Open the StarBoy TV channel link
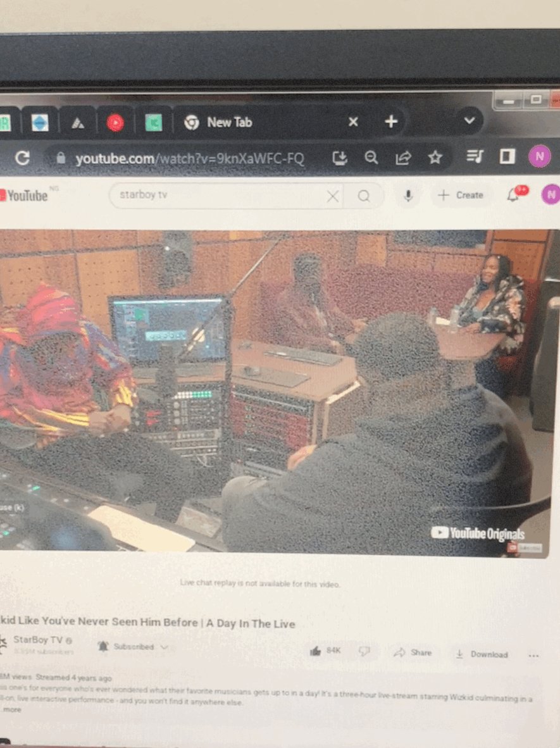 click(38, 640)
